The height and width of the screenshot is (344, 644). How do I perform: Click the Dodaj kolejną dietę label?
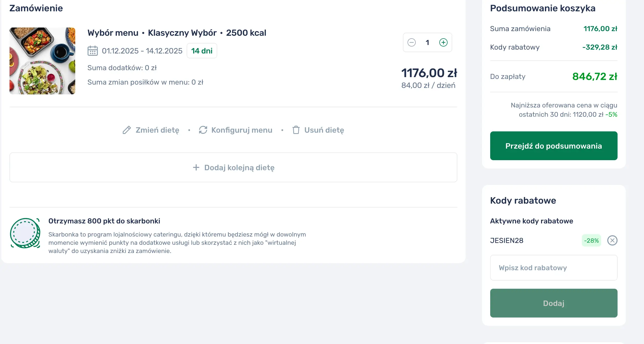239,168
